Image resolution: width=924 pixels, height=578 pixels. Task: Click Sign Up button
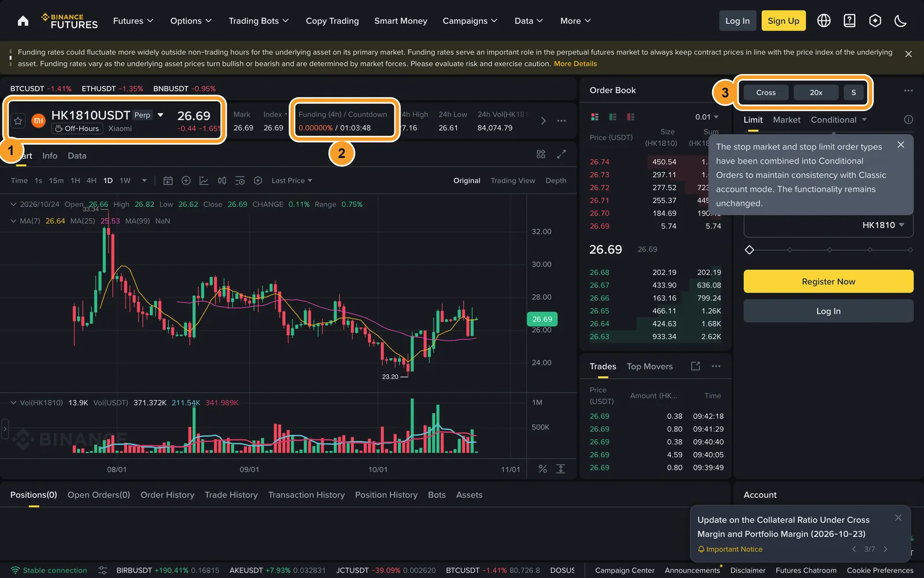coord(783,21)
